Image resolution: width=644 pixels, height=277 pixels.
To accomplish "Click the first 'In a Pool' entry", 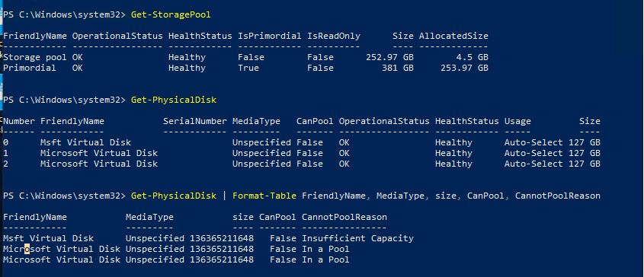I will 325,249.
